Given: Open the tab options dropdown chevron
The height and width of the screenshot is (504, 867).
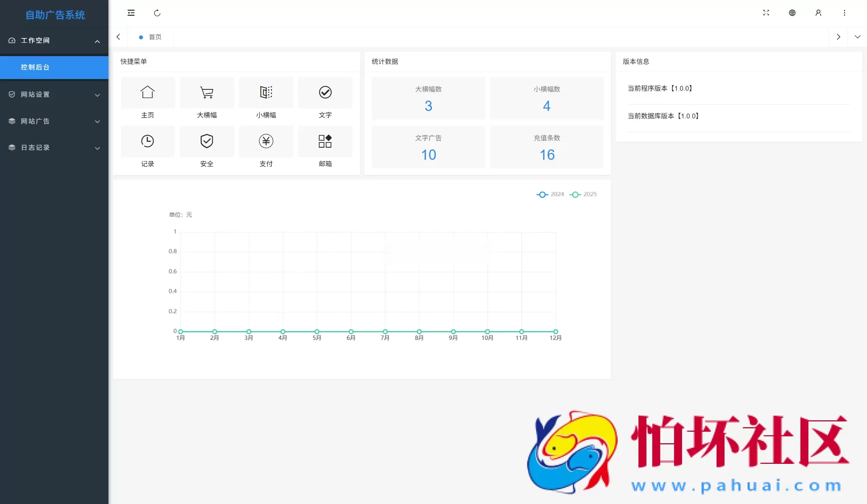Looking at the screenshot, I should tap(857, 37).
